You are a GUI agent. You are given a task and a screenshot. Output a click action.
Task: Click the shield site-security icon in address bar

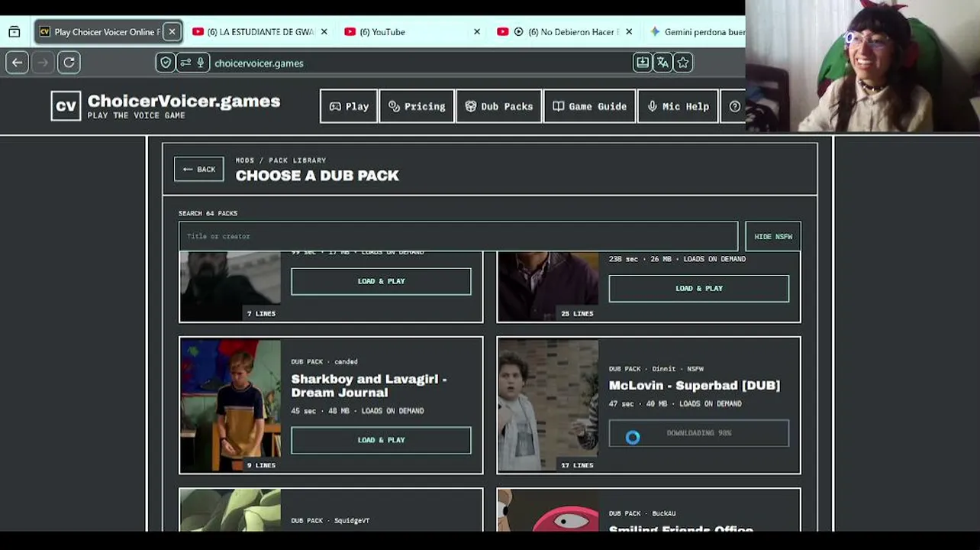coord(166,63)
